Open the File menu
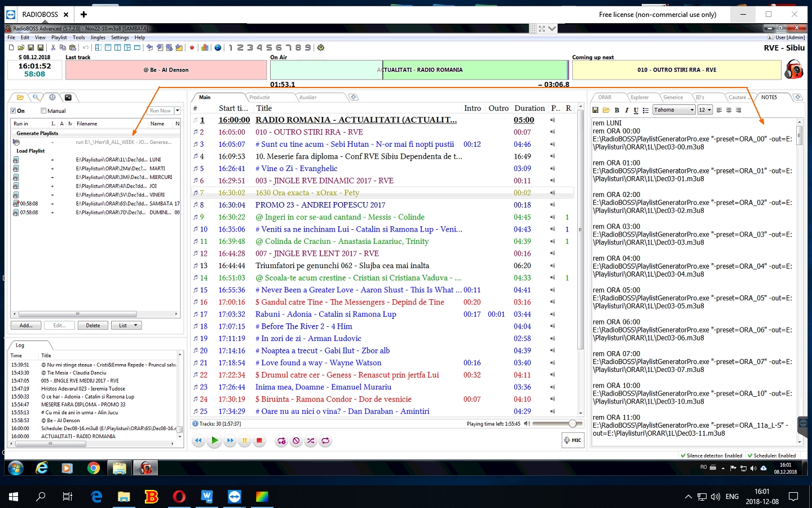812x508 pixels. (x=11, y=38)
